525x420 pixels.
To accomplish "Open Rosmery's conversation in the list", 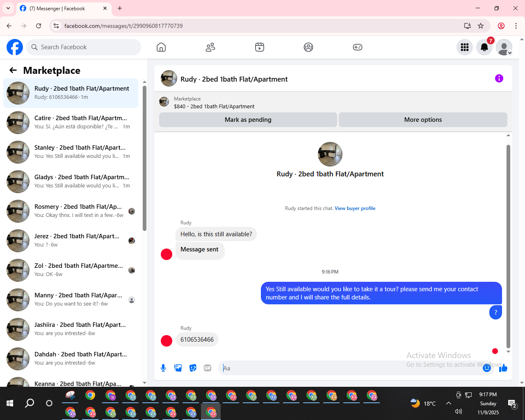I will [x=71, y=211].
